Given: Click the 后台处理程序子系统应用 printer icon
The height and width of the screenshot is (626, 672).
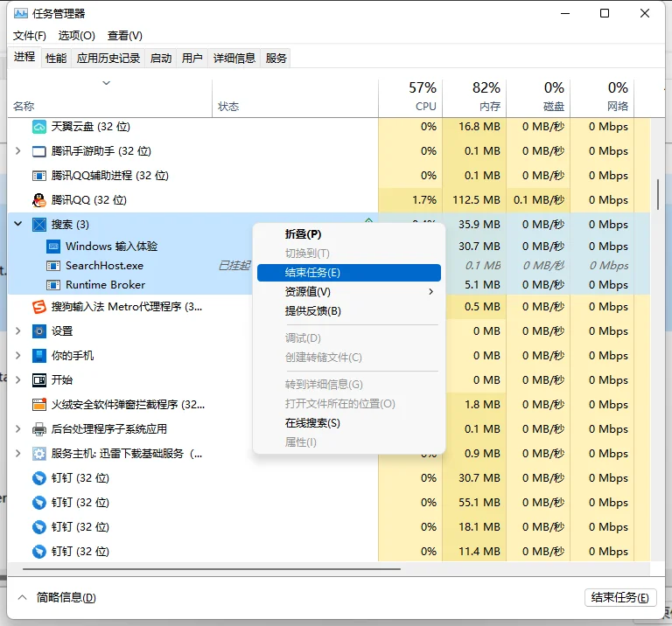Looking at the screenshot, I should [x=39, y=429].
